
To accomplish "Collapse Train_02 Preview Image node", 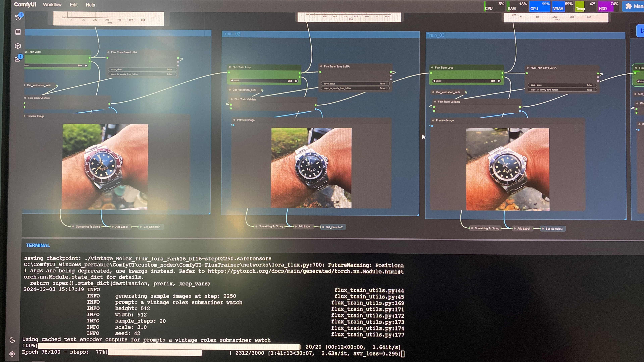I will click(x=234, y=120).
